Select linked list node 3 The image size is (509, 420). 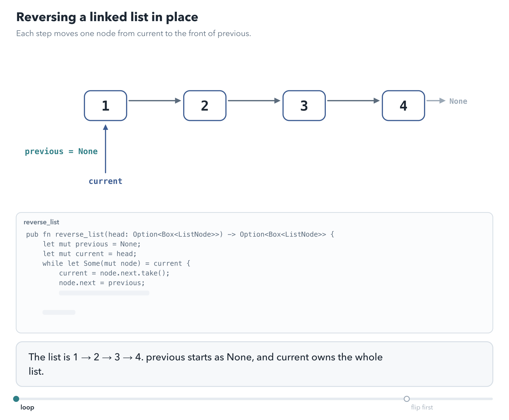304,105
